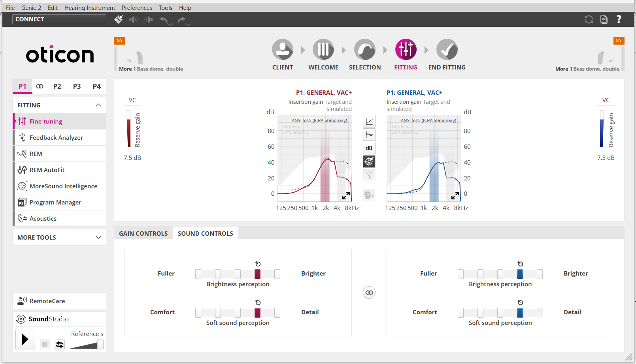Screen dimensions: 636x364
Task: Reset right Brightness perception slider
Action: [x=520, y=264]
